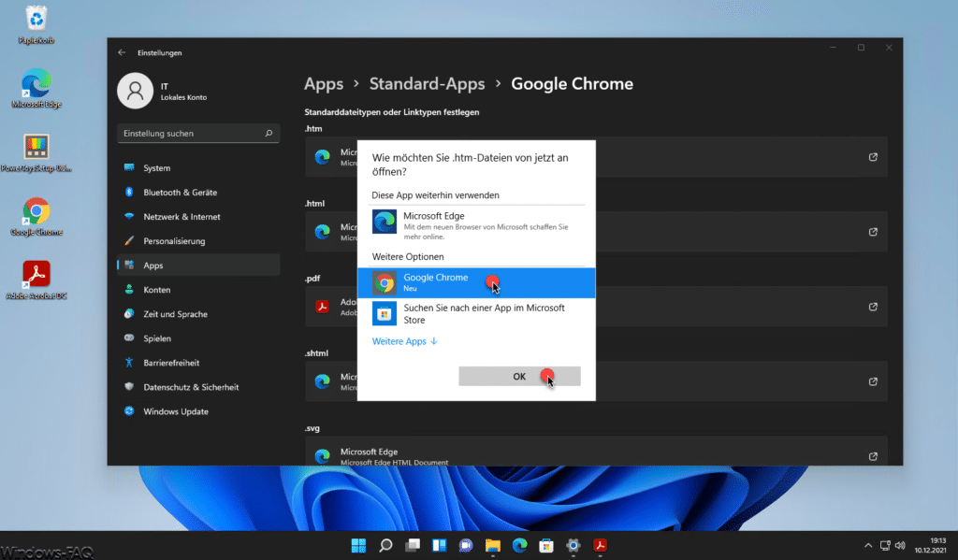Show hidden tray icons chevron
This screenshot has width=958, height=560.
868,545
